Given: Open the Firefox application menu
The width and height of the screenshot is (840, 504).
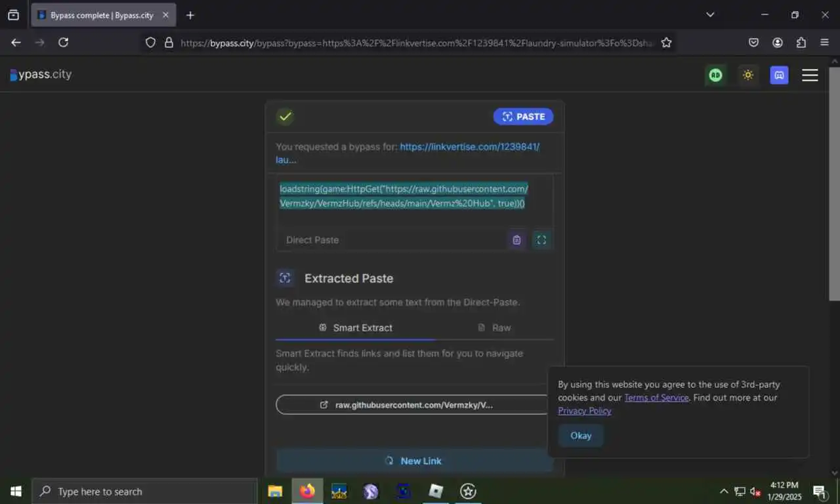Looking at the screenshot, I should coord(825,42).
